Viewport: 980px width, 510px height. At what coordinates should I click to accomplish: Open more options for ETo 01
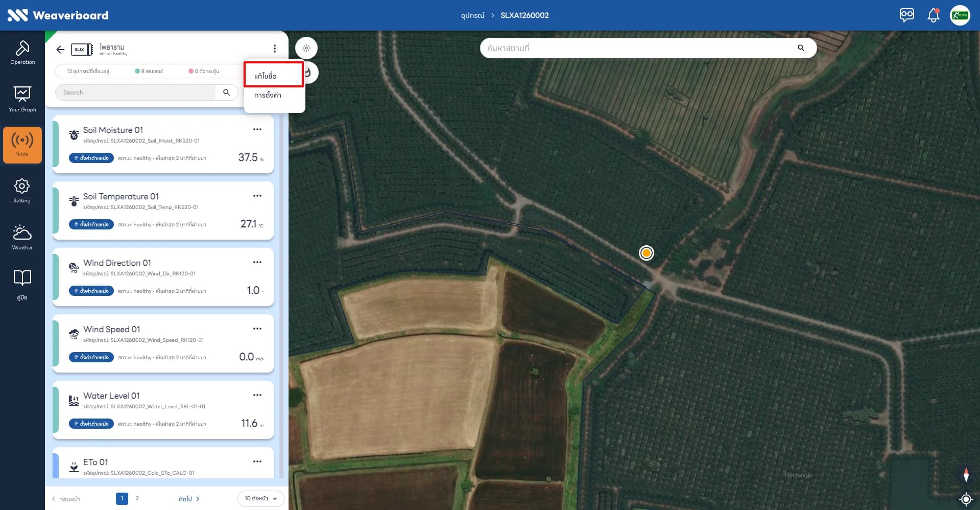pyautogui.click(x=257, y=461)
